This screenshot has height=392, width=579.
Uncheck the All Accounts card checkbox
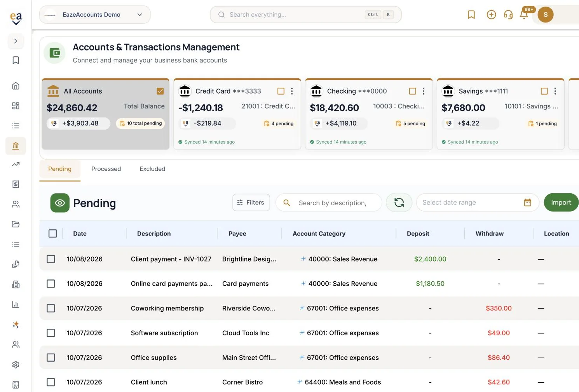pos(160,91)
